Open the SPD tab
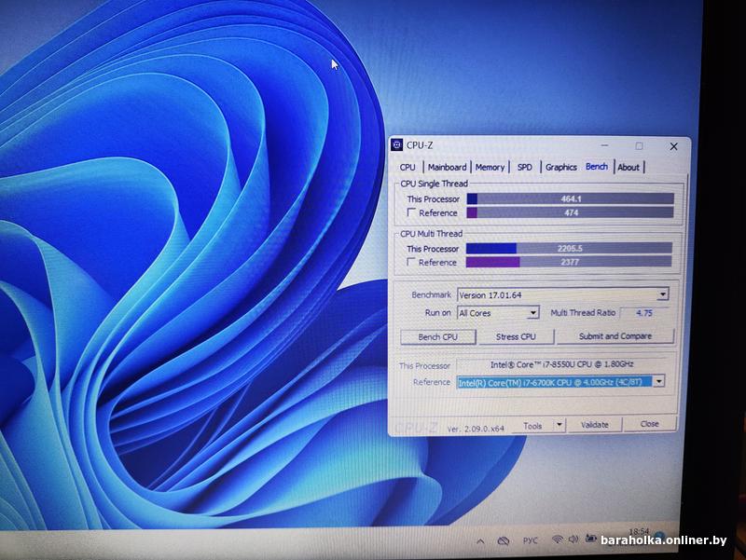 525,168
